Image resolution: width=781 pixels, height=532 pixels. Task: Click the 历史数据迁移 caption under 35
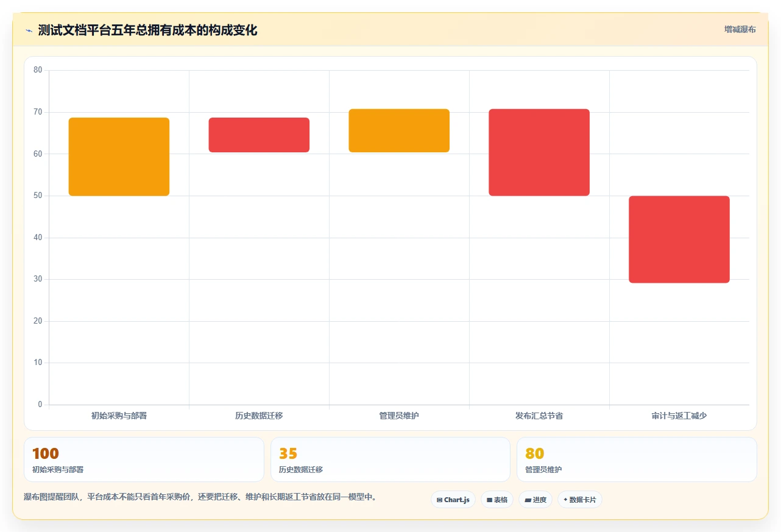pos(301,470)
